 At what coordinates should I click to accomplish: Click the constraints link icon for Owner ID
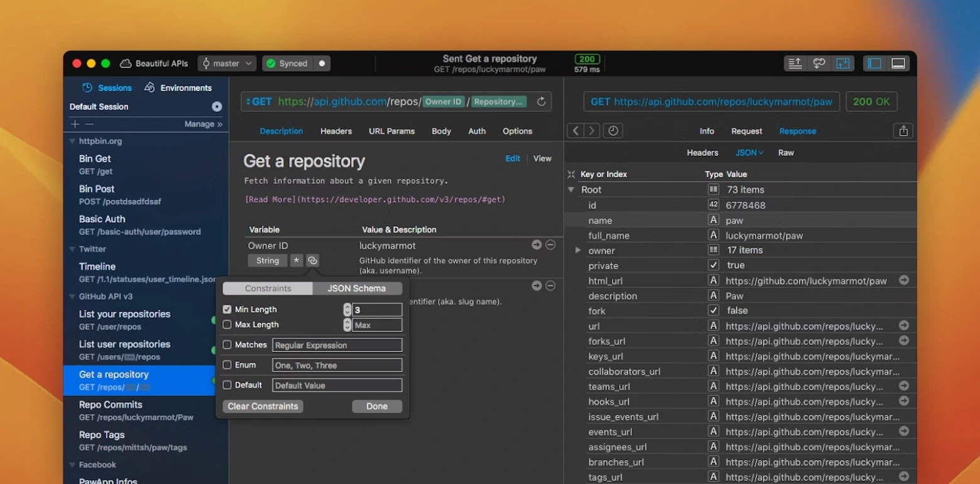tap(312, 260)
